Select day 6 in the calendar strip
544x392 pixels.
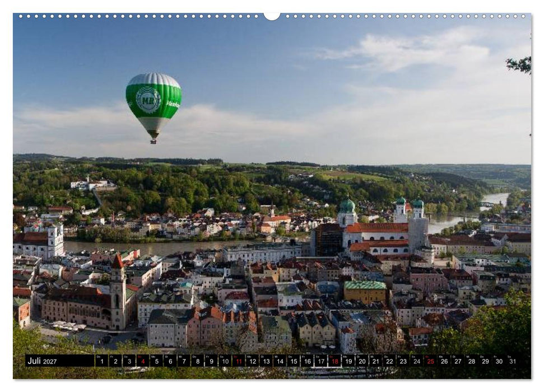coord(170,361)
